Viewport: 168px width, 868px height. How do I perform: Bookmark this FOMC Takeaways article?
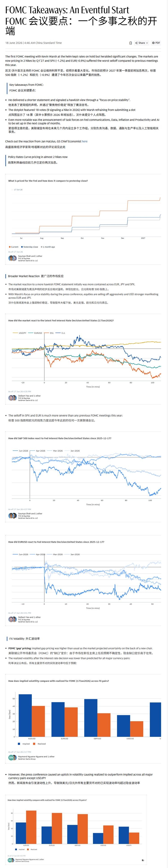click(x=131, y=43)
